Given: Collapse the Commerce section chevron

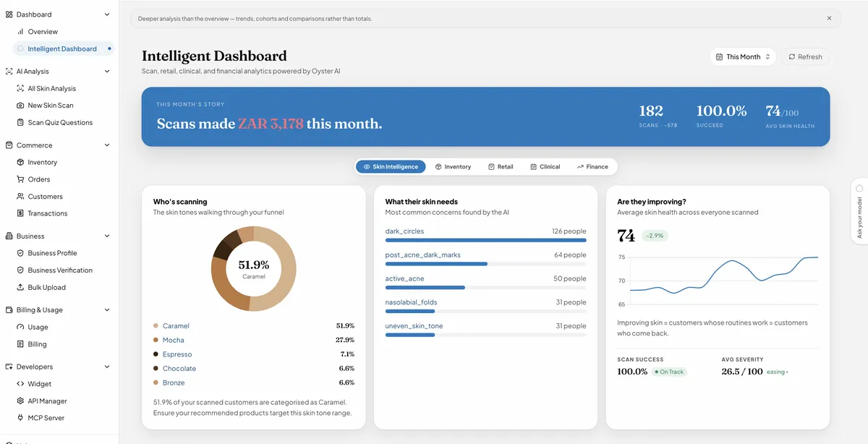Looking at the screenshot, I should coord(107,145).
